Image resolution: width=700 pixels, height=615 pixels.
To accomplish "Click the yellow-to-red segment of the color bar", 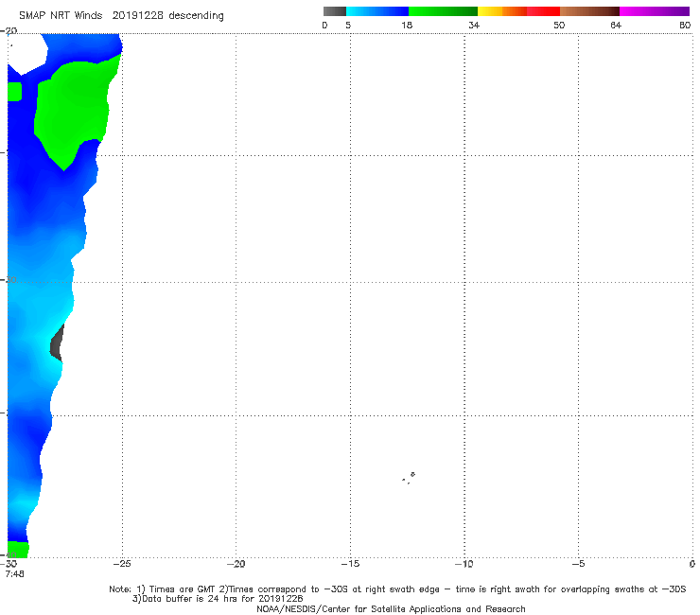I will [518, 11].
